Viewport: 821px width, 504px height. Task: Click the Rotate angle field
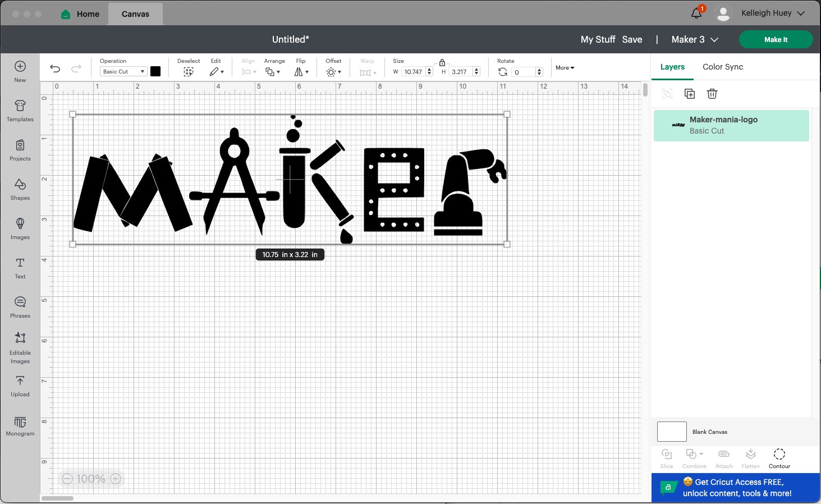click(x=524, y=72)
